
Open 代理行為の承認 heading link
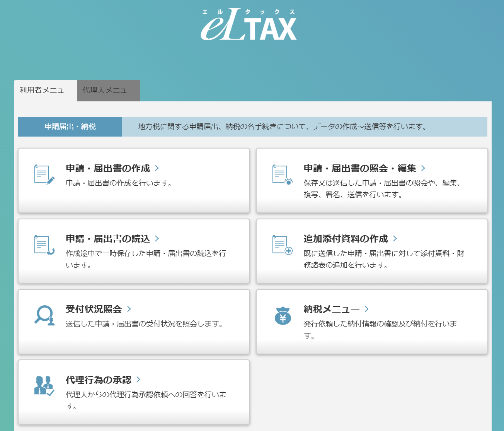pos(99,380)
